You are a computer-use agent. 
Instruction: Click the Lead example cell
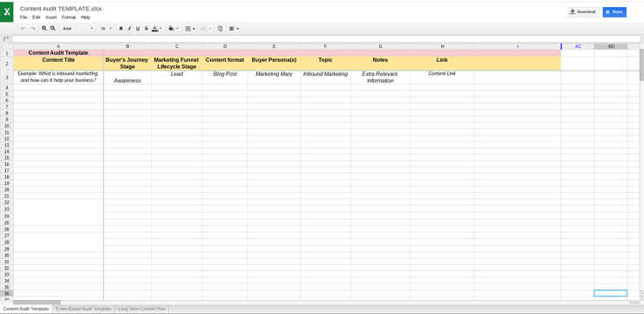click(177, 78)
